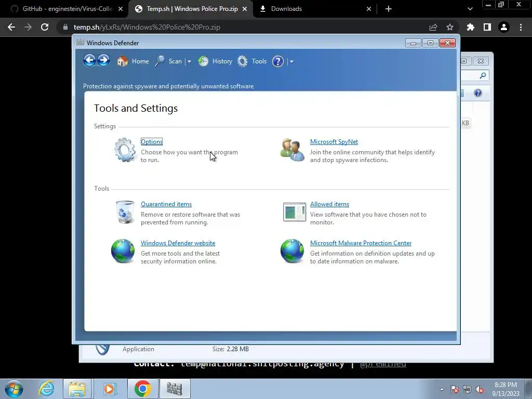Viewport: 532px width, 399px height.
Task: Toggle the Chrome side panel icon
Action: 487,27
